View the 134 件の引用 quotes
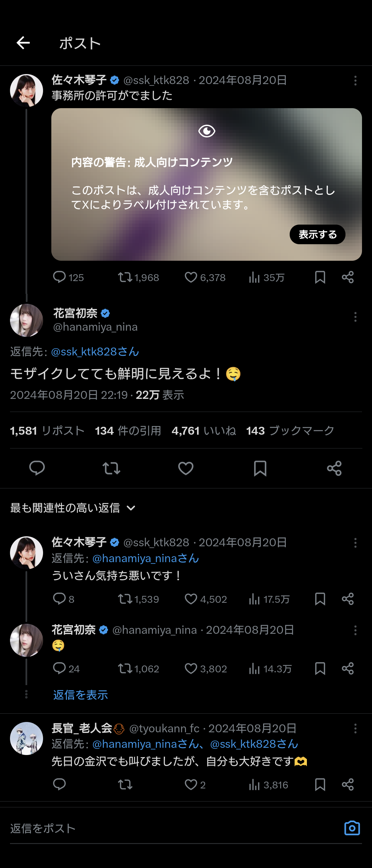372x868 pixels. coord(128,431)
